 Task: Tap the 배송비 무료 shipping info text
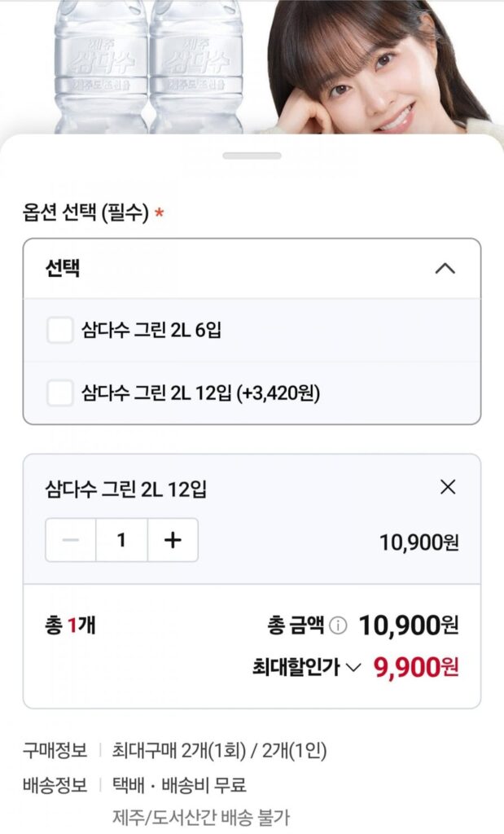[204, 785]
